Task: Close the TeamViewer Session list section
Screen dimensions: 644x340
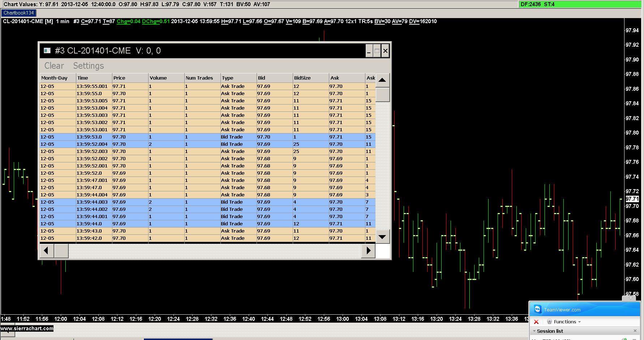Action: pos(635,331)
